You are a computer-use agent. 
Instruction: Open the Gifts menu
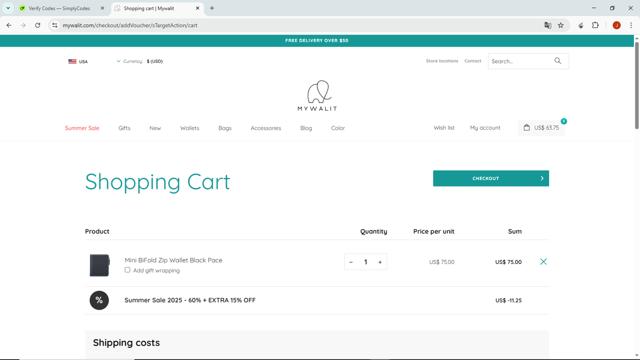(124, 128)
